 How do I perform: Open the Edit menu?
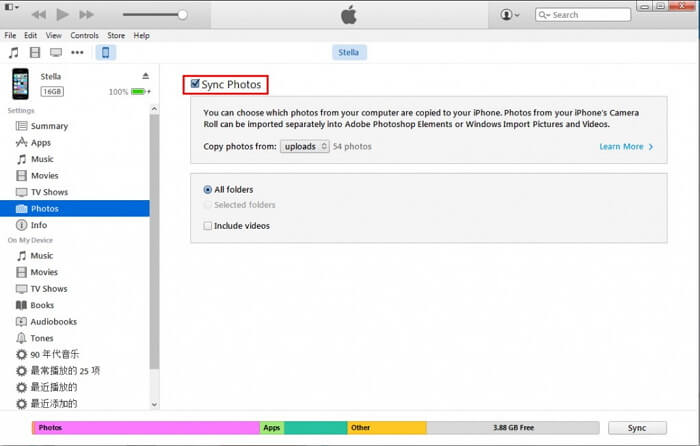pos(30,35)
